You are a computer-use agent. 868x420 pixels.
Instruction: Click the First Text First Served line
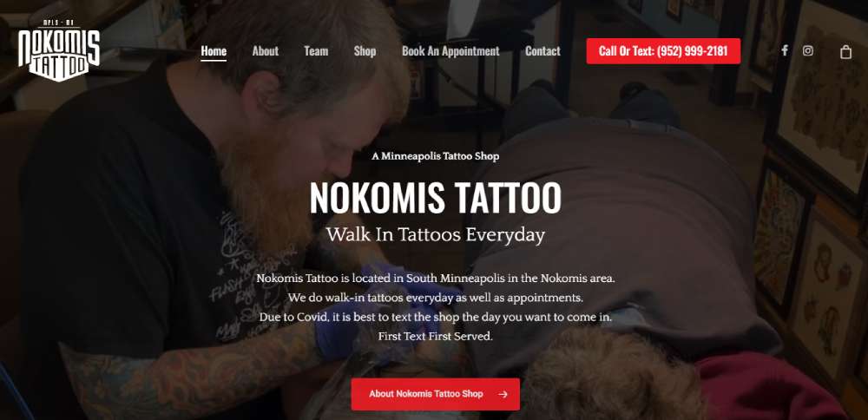point(436,336)
